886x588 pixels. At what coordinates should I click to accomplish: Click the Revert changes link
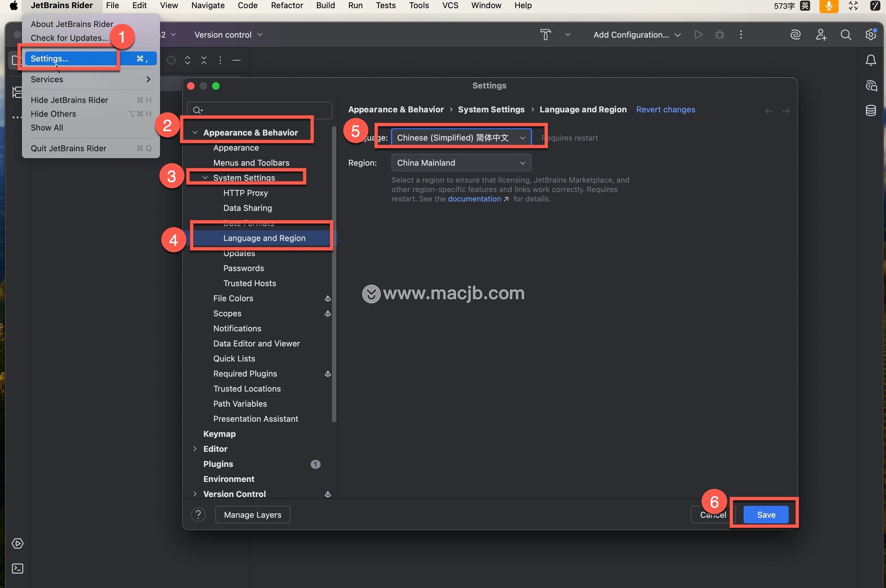tap(665, 109)
